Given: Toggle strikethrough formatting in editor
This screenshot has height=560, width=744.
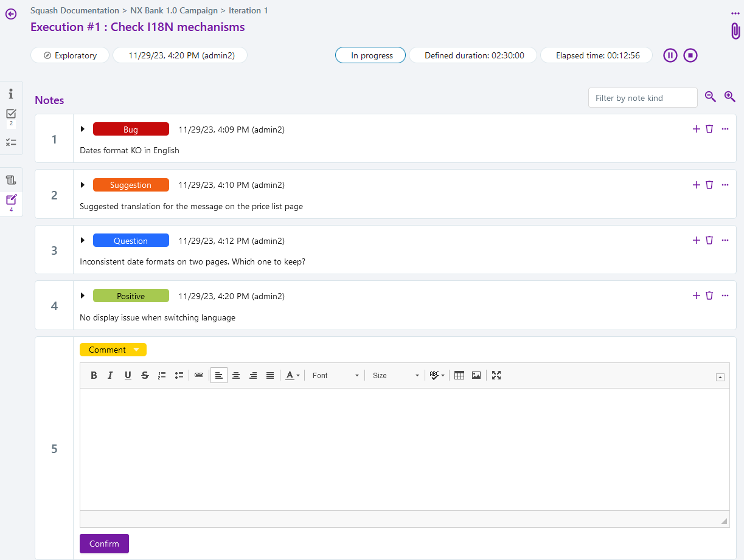Looking at the screenshot, I should point(145,375).
